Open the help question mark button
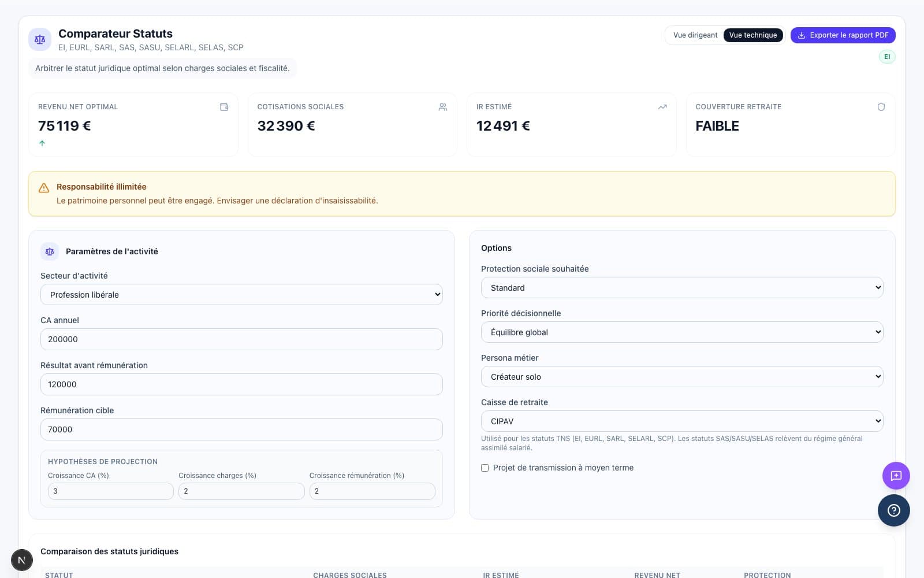Image resolution: width=924 pixels, height=578 pixels. 893,510
